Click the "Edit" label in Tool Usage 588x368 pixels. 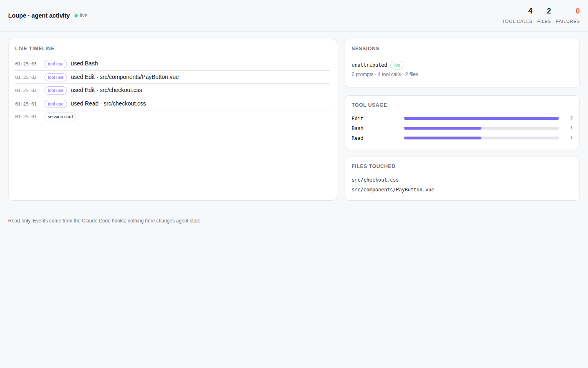(x=357, y=119)
